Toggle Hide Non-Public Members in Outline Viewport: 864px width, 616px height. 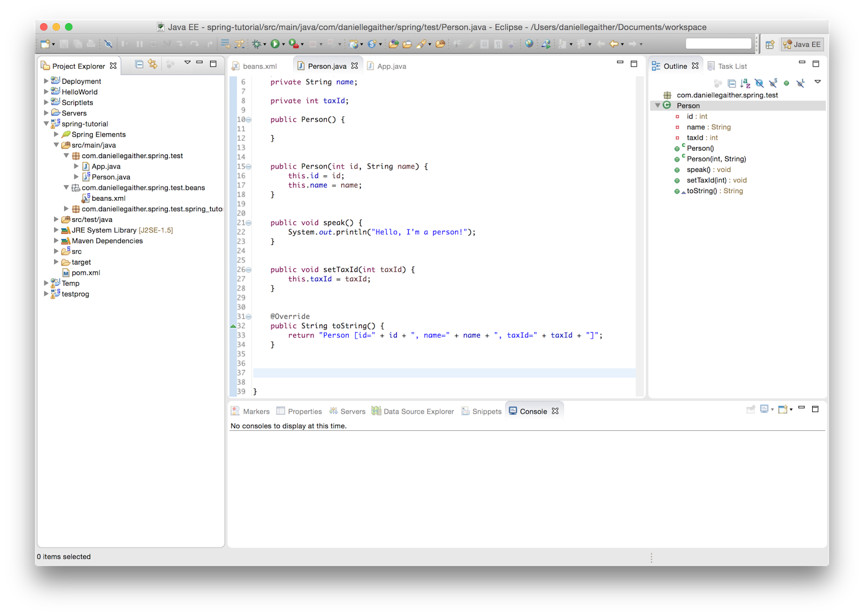pyautogui.click(x=787, y=83)
